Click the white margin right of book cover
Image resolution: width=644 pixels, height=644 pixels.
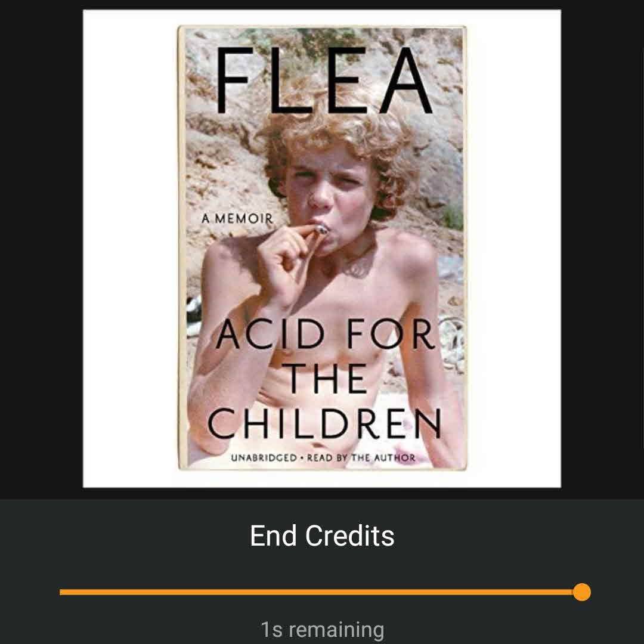click(514, 248)
